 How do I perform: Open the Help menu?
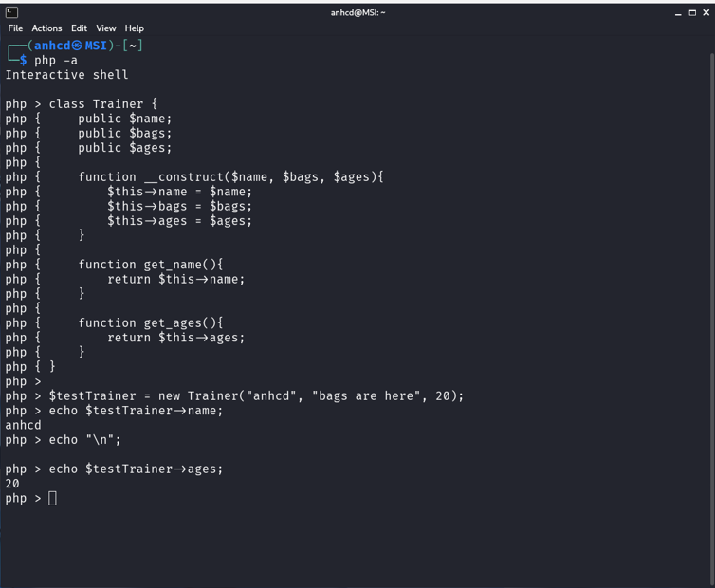[135, 28]
